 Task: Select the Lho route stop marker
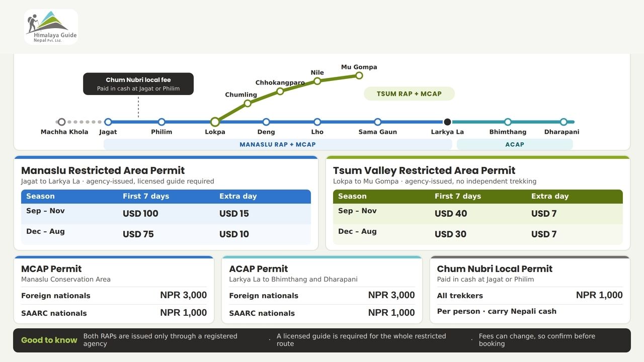coord(317,122)
